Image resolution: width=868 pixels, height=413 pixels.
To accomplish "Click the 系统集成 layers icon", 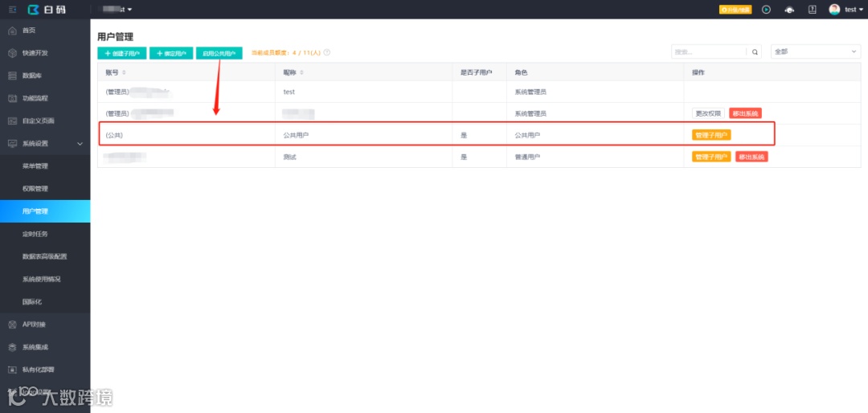I will 13,347.
